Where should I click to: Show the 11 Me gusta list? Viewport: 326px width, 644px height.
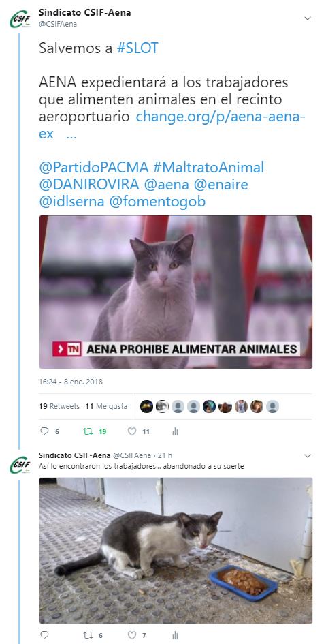coord(106,406)
